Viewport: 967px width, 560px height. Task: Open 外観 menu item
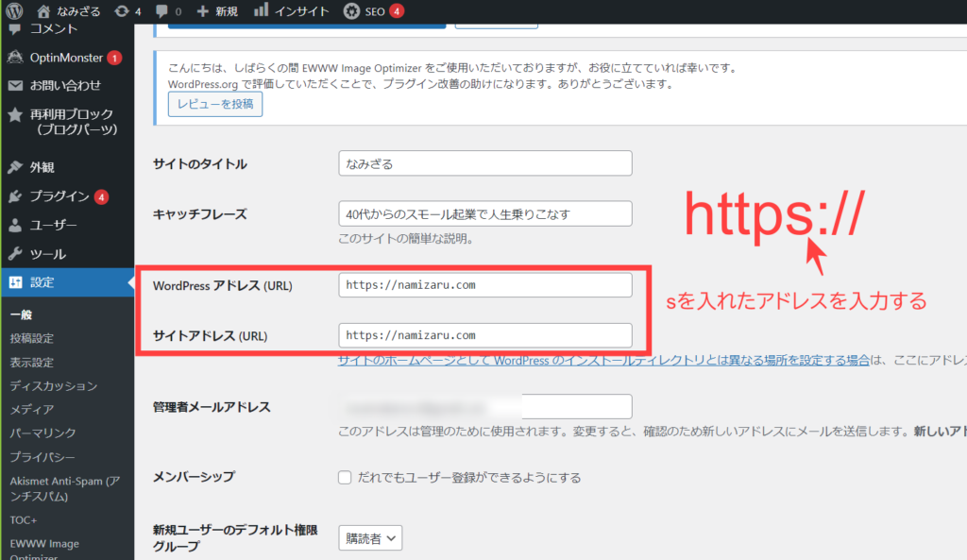pos(42,167)
